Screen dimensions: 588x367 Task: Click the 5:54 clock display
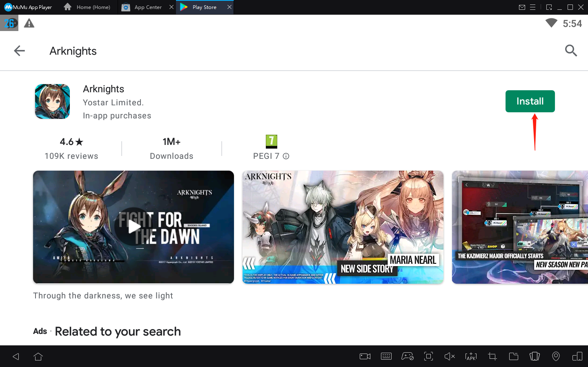(572, 24)
